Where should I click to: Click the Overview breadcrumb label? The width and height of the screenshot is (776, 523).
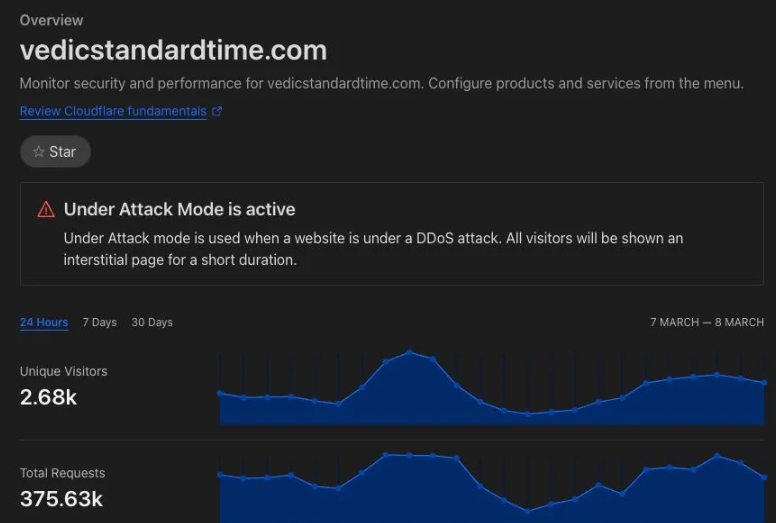click(51, 20)
